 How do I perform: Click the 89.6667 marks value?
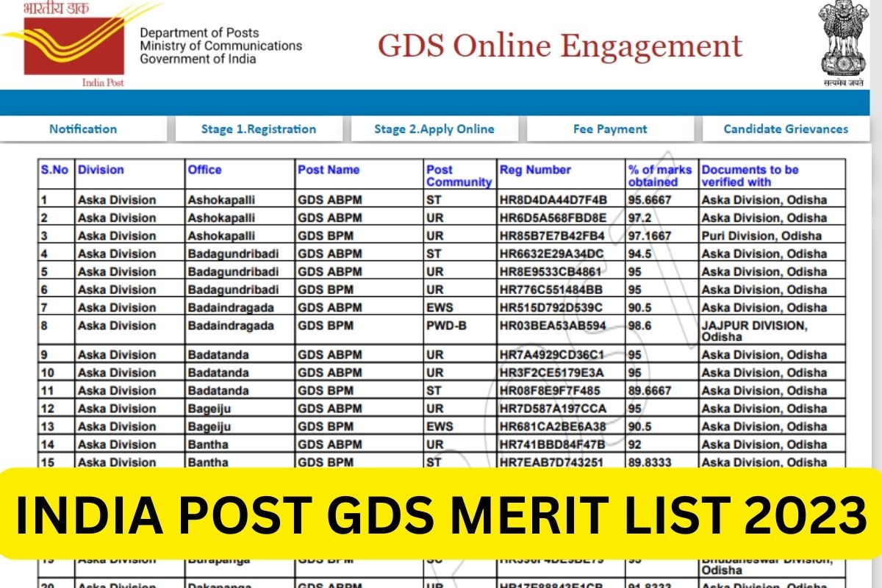(650, 391)
